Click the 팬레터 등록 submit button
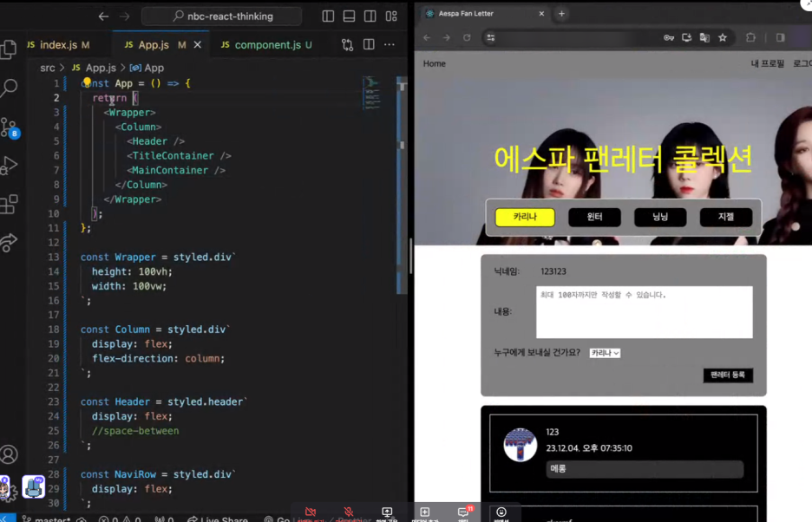 click(x=728, y=375)
